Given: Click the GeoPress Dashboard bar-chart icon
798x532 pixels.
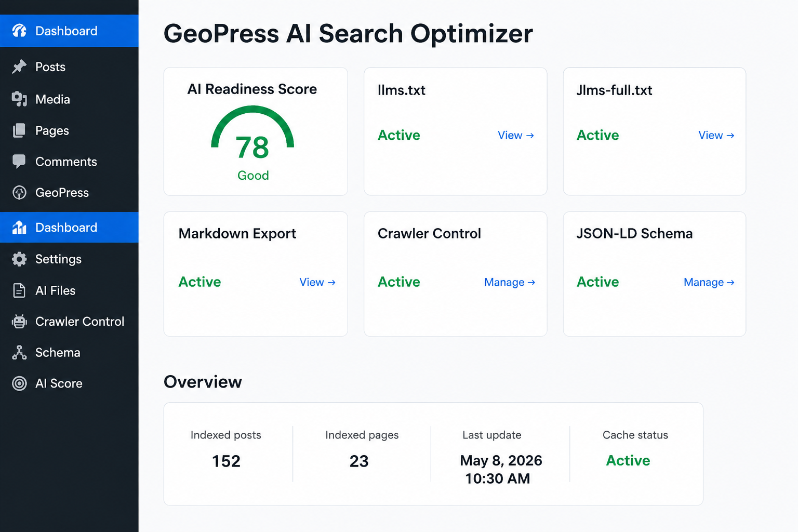Looking at the screenshot, I should 19,227.
